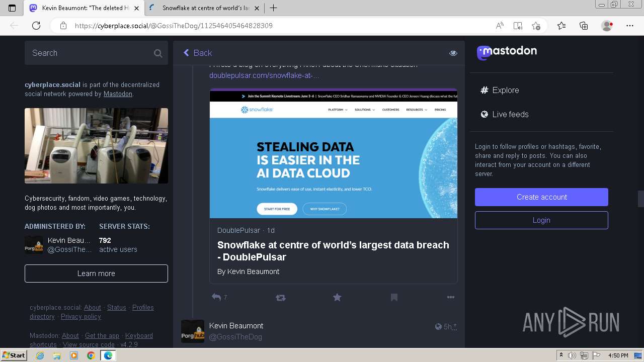Click Learn more about the server
The width and height of the screenshot is (644, 362).
tap(96, 274)
